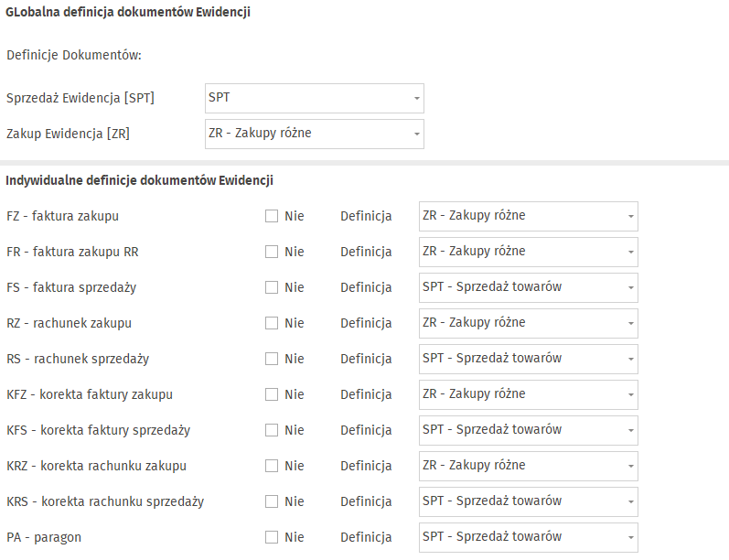
Task: Open the RZ rachunek zakupu definition dropdown
Action: click(528, 323)
